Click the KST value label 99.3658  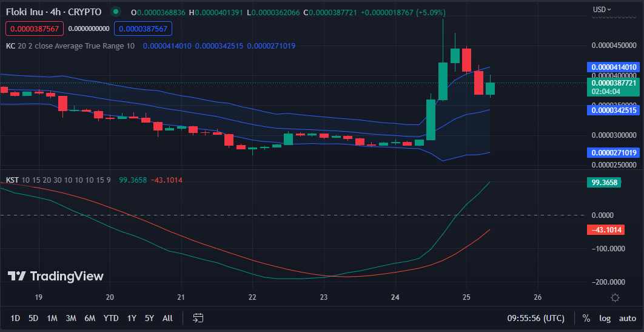(x=605, y=183)
